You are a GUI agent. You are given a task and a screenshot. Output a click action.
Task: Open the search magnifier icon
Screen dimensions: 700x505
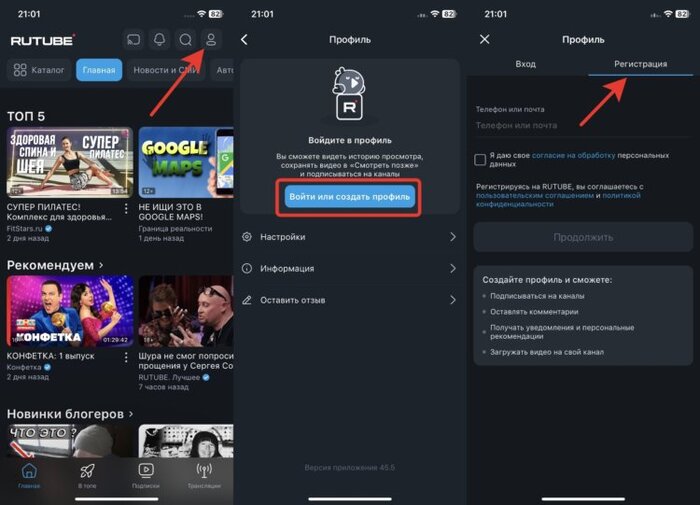point(185,40)
